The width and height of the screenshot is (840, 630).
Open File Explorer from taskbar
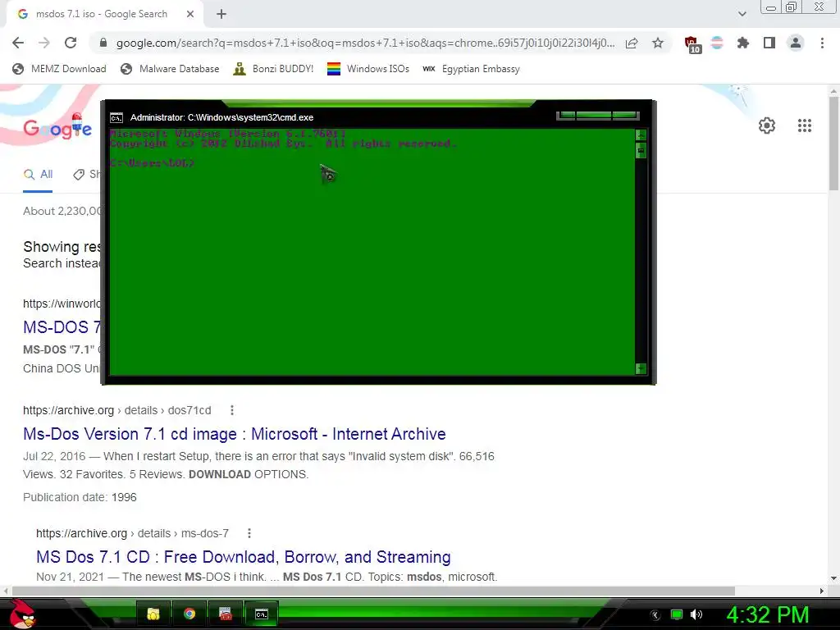coord(153,614)
